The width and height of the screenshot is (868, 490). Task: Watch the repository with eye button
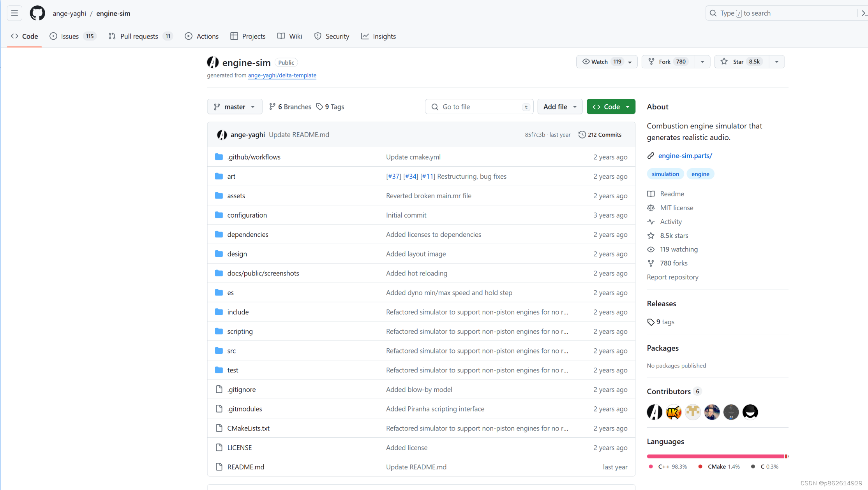[x=600, y=62]
